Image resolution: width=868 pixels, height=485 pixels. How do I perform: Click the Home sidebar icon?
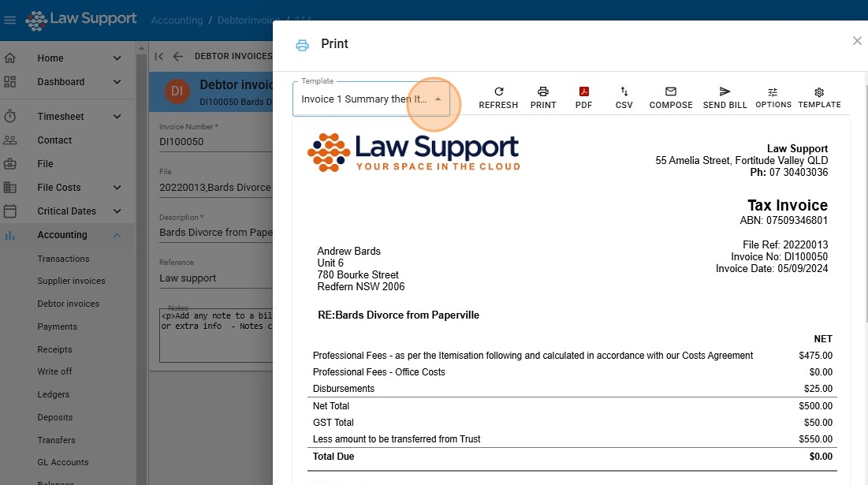click(10, 58)
